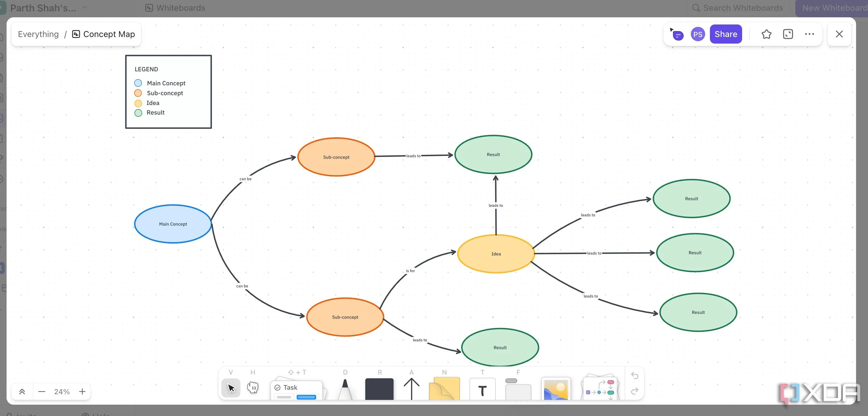Click the New Whiteboard button
The image size is (868, 416).
click(832, 7)
